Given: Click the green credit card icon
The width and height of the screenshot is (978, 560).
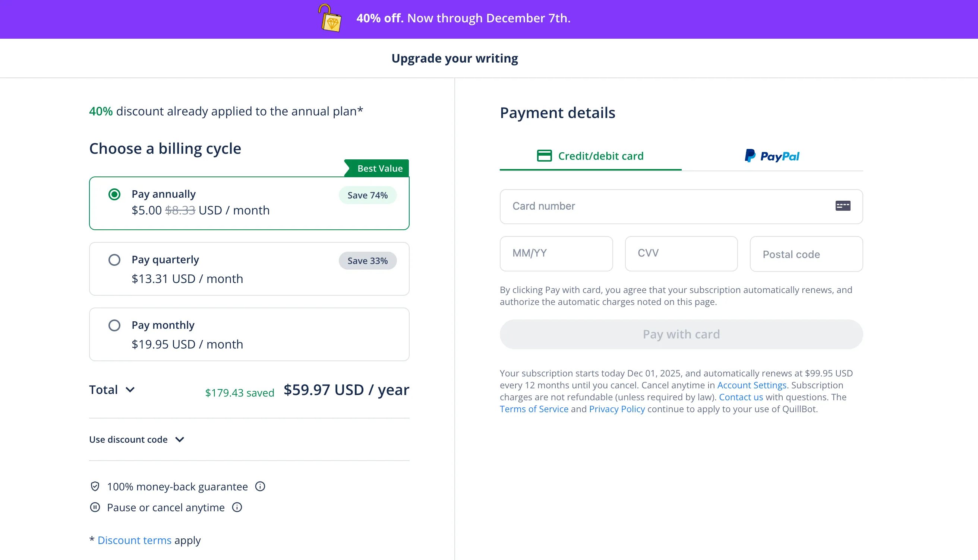Looking at the screenshot, I should click(544, 156).
